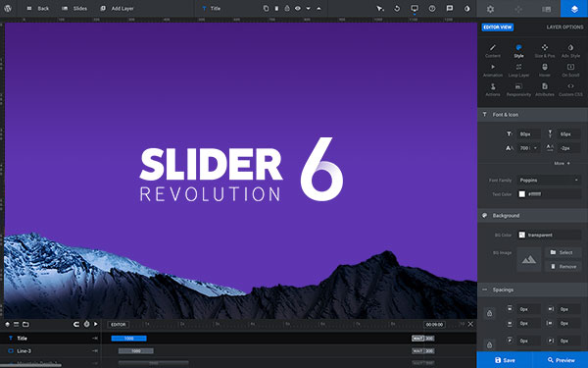Open general slider settings gear tab
This screenshot has height=368, width=588.
[x=490, y=9]
